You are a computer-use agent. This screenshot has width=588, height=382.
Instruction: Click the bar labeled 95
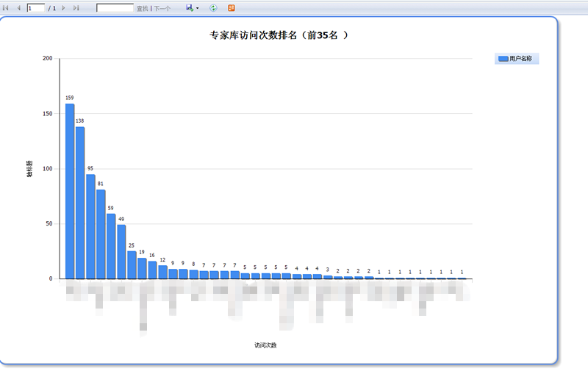[x=90, y=226]
